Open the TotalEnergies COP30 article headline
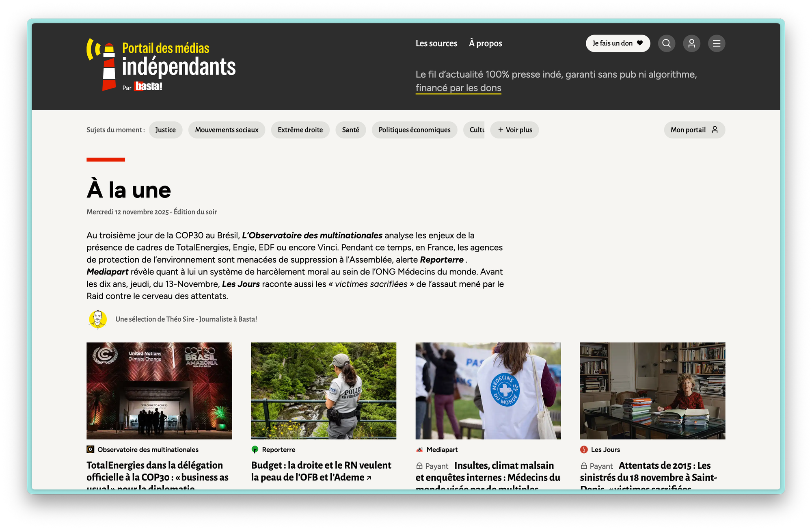Image resolution: width=812 pixels, height=530 pixels. (x=158, y=476)
